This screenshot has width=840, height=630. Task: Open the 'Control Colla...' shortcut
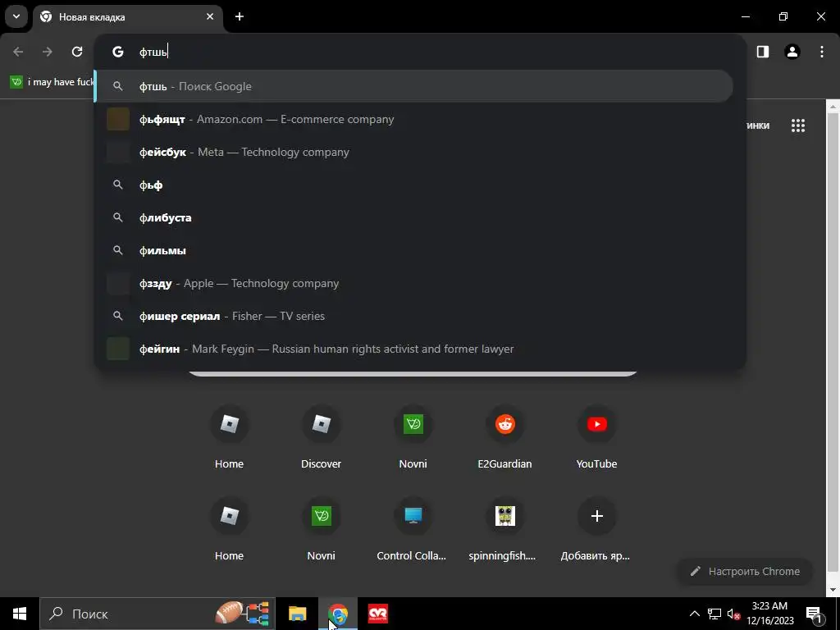[x=413, y=529]
